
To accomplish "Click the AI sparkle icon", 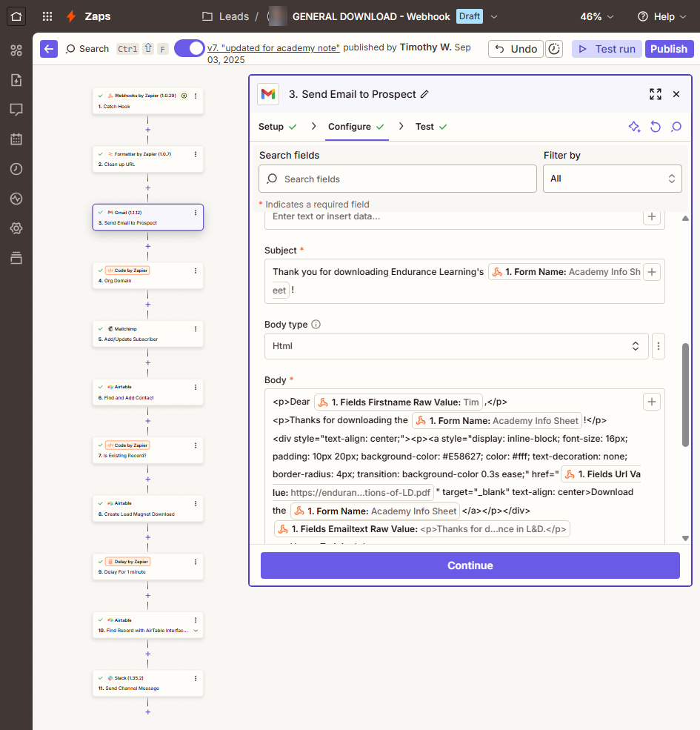I will pyautogui.click(x=634, y=127).
